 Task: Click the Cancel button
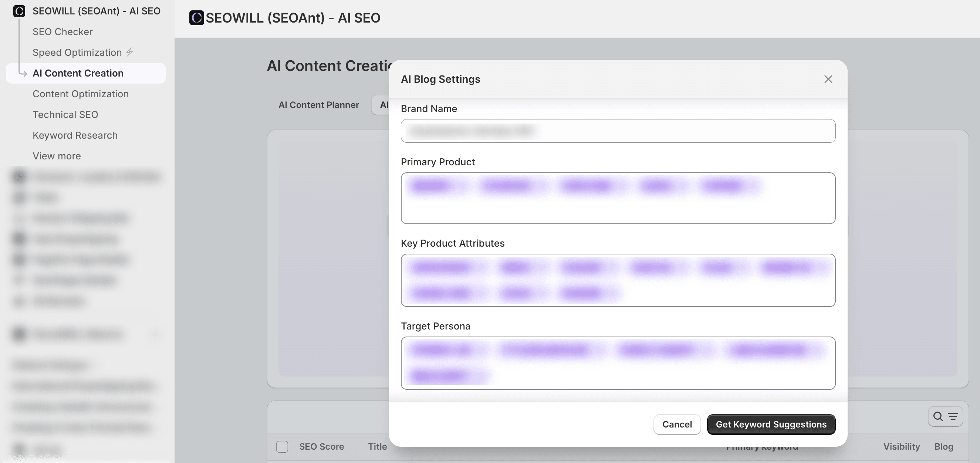tap(677, 424)
